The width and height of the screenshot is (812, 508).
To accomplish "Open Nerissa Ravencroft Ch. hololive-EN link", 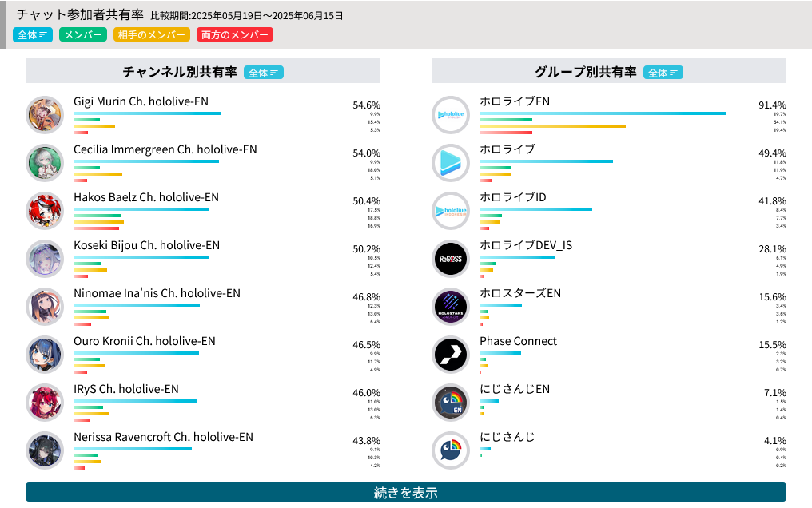I will coord(163,437).
